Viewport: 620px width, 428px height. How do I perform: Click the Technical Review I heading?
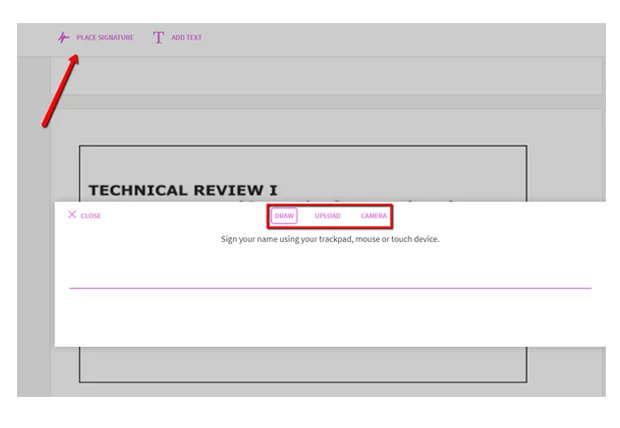tap(183, 190)
